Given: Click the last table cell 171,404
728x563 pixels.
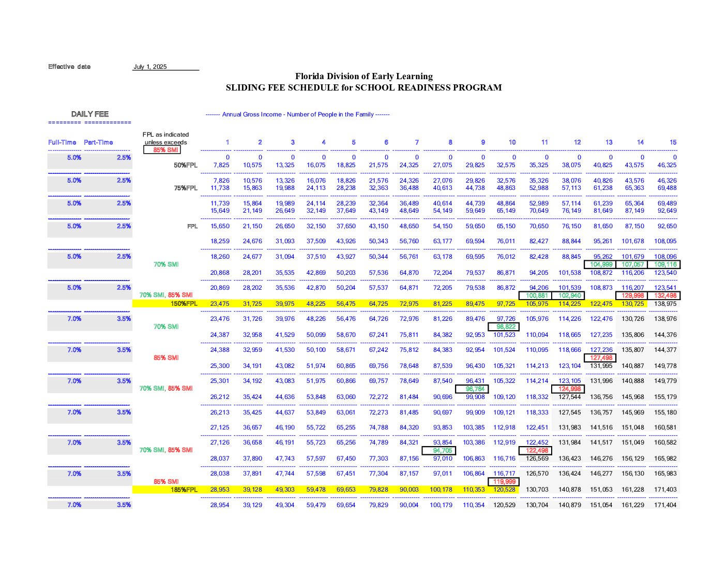Looking at the screenshot, I should (x=665, y=505).
